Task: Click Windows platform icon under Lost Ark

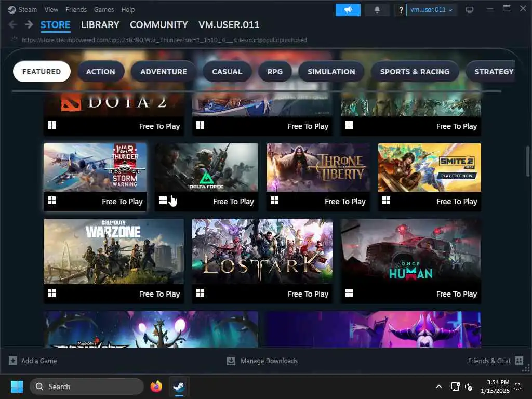Action: pyautogui.click(x=200, y=293)
